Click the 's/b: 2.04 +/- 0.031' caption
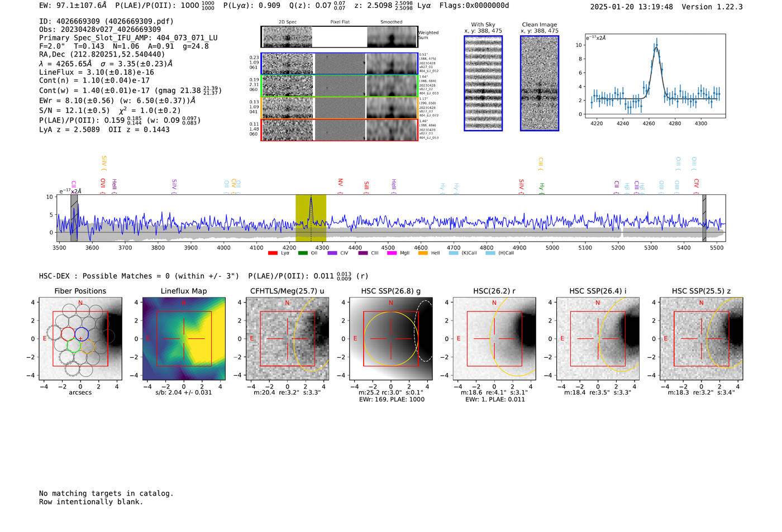The image size is (782, 532). [184, 392]
